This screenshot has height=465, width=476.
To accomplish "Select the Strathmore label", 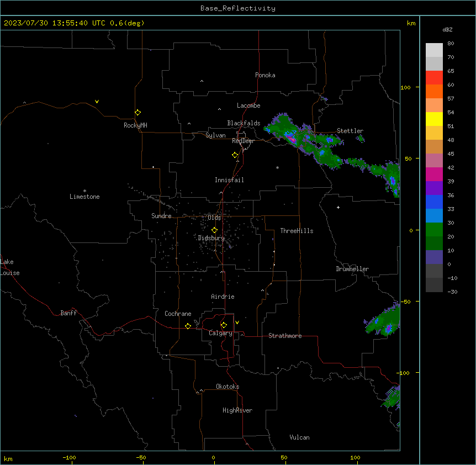I will point(285,336).
